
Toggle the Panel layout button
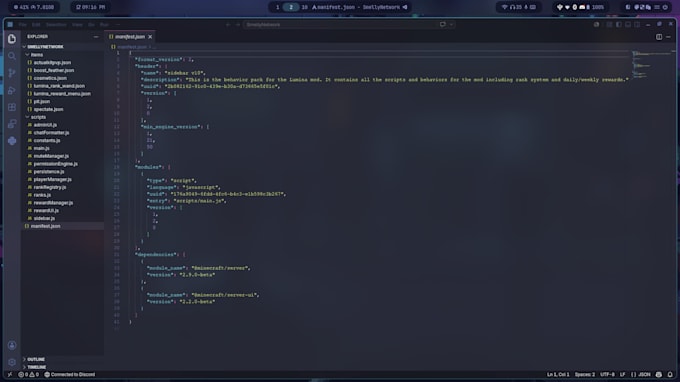coord(628,25)
